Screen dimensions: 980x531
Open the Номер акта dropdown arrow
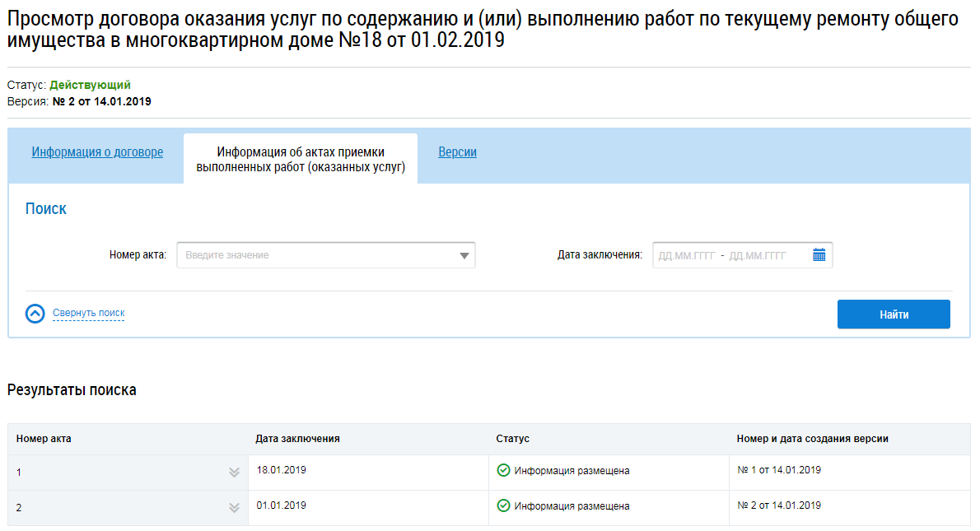point(464,256)
